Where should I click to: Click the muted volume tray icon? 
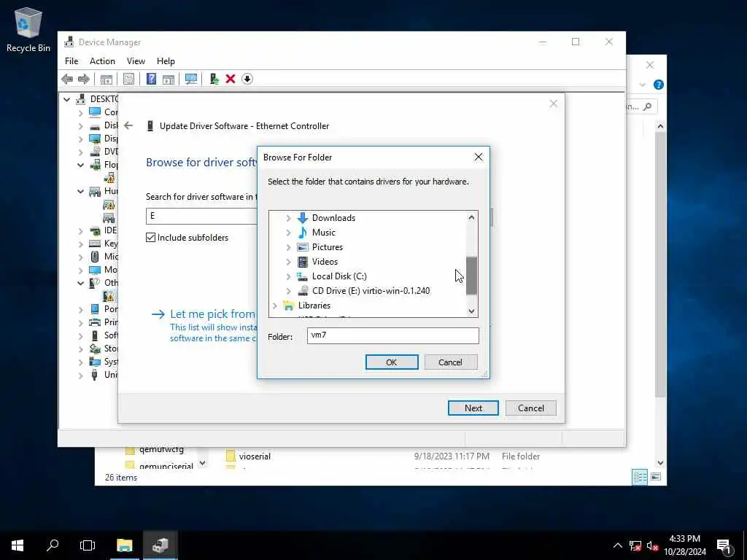pos(652,545)
